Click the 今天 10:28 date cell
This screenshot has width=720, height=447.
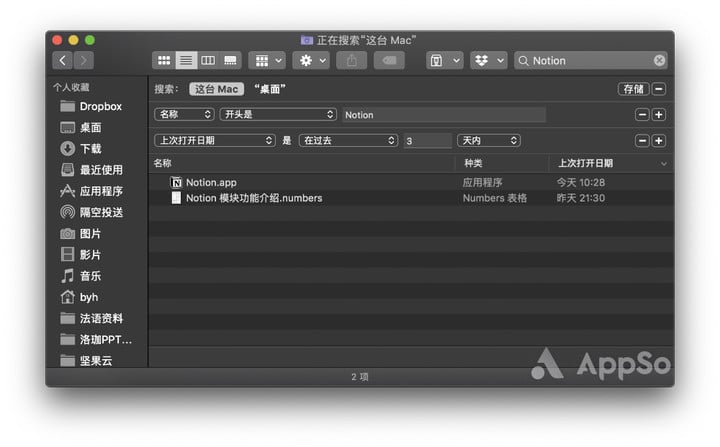tap(580, 182)
